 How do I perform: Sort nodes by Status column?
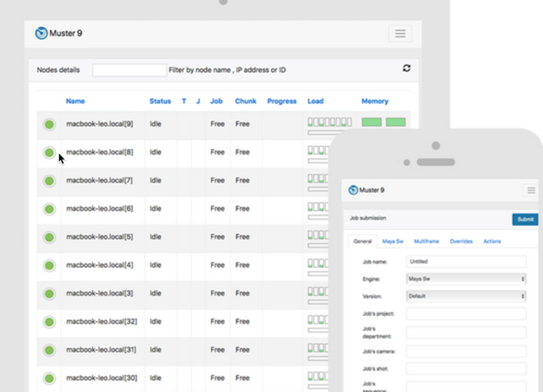pos(160,101)
